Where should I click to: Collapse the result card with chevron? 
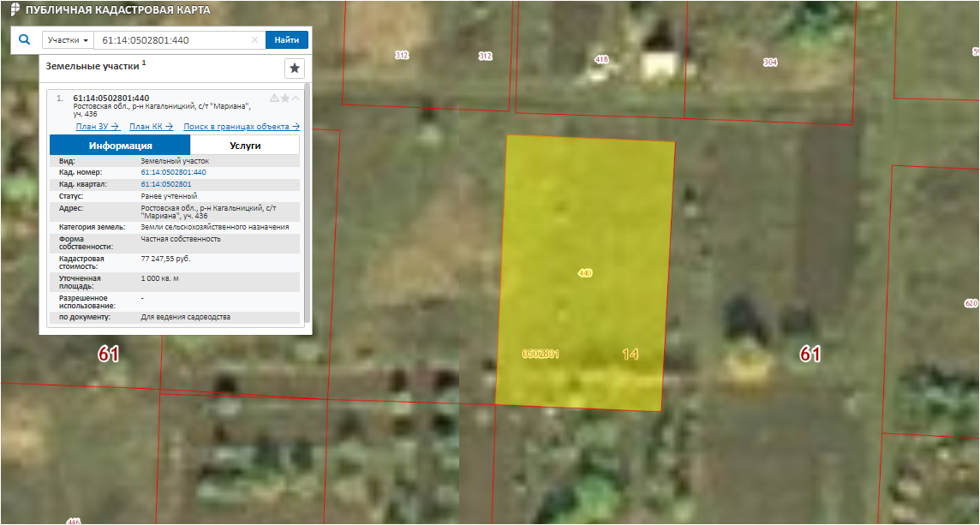(x=296, y=98)
